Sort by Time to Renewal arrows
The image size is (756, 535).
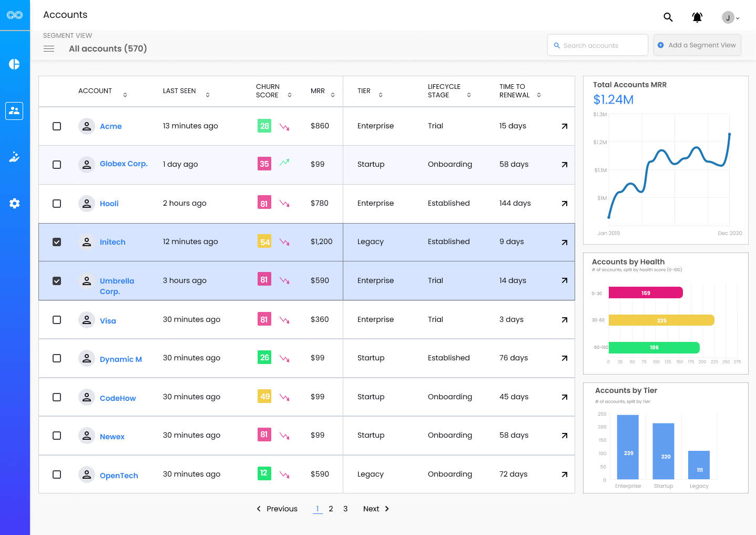[539, 95]
